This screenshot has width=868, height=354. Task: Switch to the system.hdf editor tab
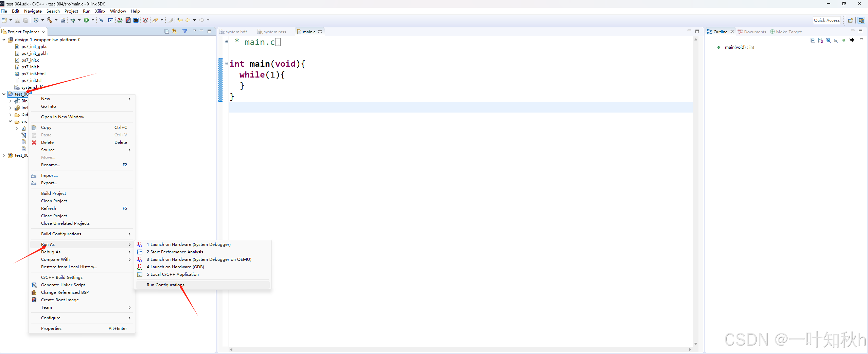[234, 32]
